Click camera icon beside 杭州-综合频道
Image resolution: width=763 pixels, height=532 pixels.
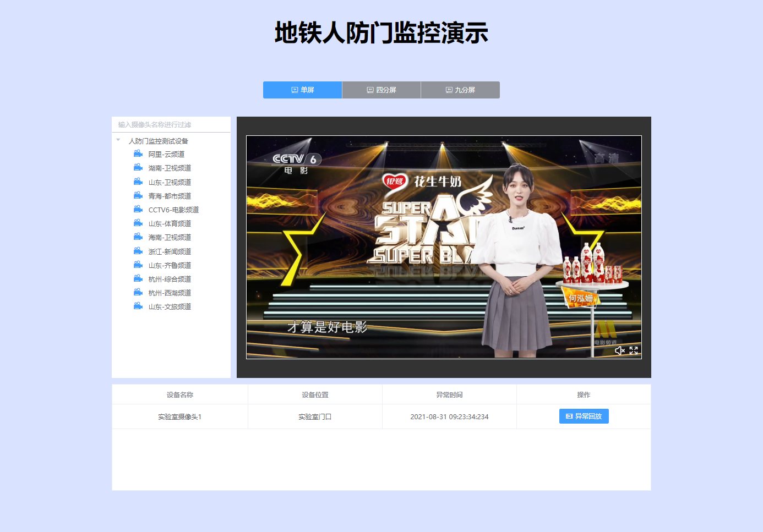(138, 279)
